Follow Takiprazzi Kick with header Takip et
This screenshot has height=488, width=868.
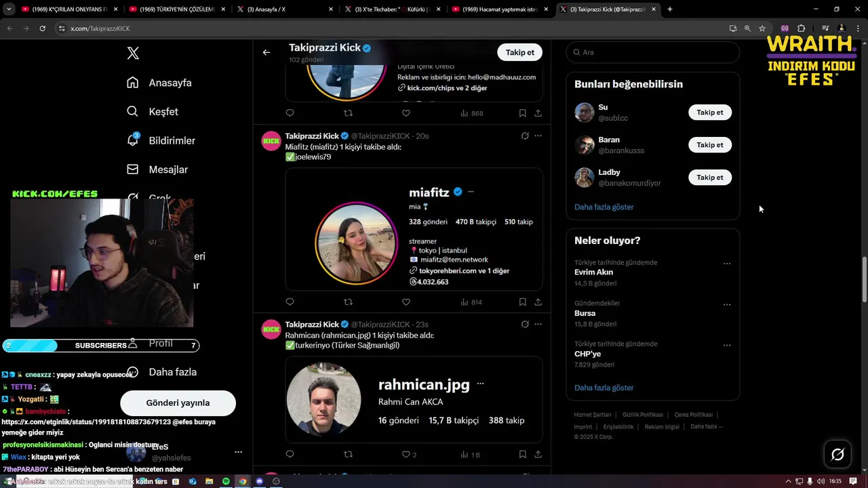point(520,52)
